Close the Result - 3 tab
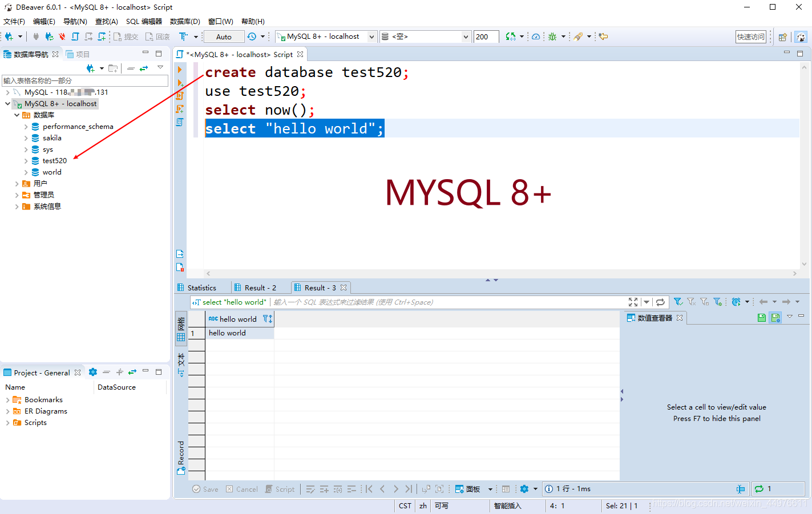The image size is (812, 514). [x=344, y=288]
